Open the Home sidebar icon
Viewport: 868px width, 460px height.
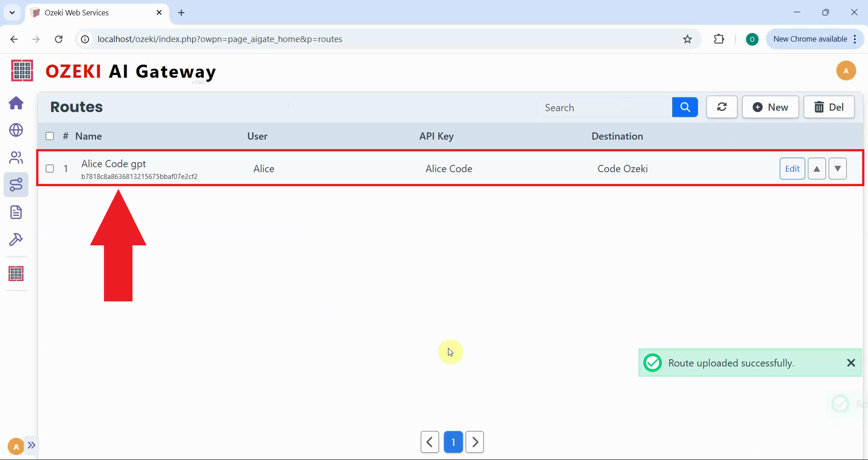[x=16, y=103]
